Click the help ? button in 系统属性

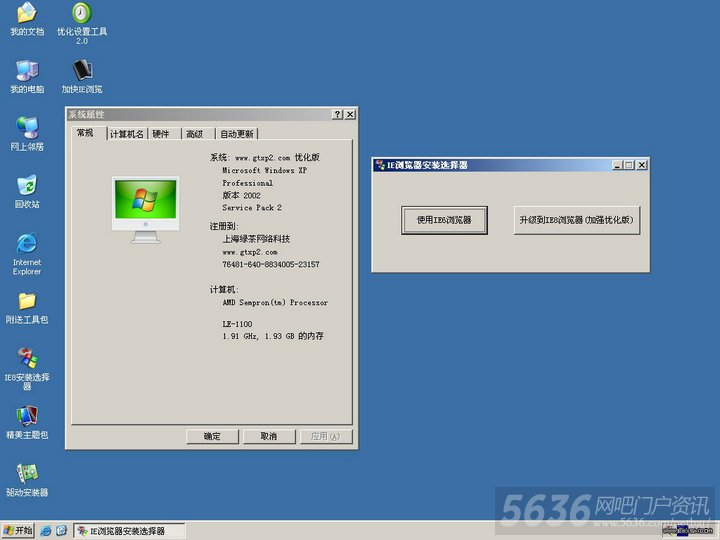338,114
